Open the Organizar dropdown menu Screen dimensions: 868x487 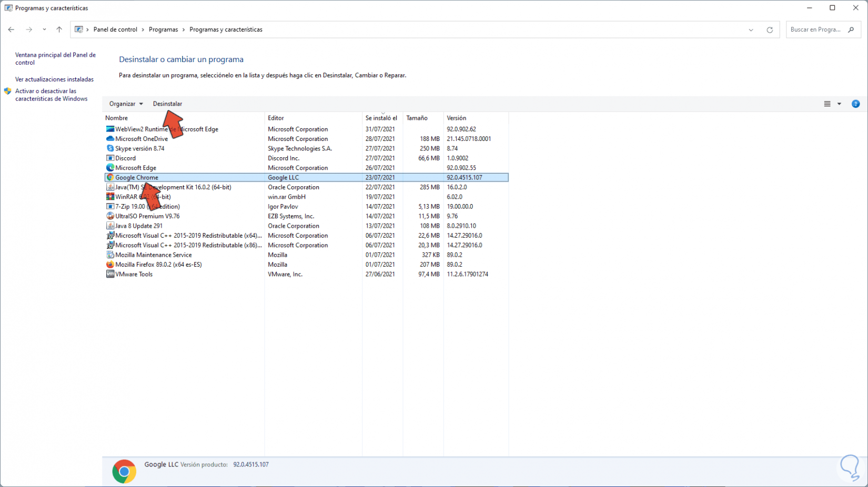pyautogui.click(x=126, y=104)
